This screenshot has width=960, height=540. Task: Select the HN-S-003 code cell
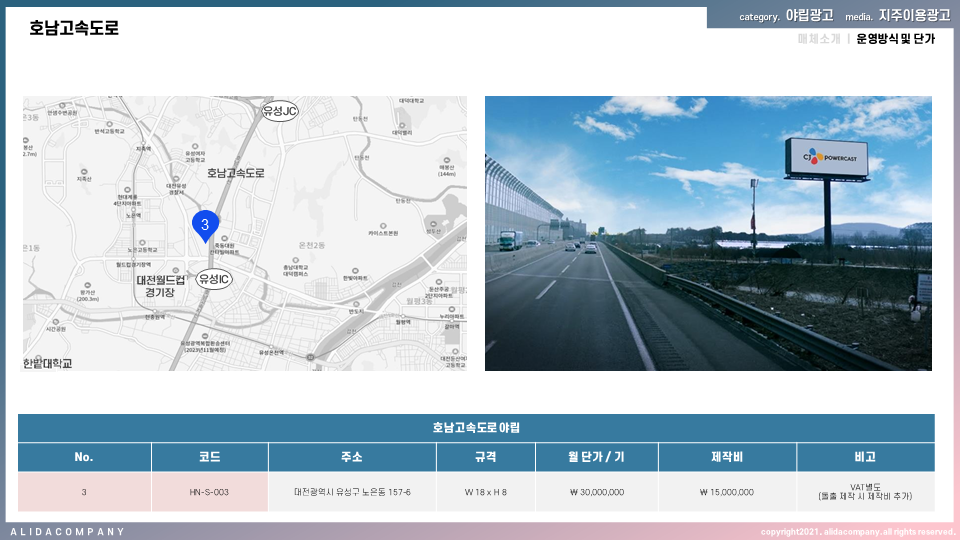tap(210, 492)
